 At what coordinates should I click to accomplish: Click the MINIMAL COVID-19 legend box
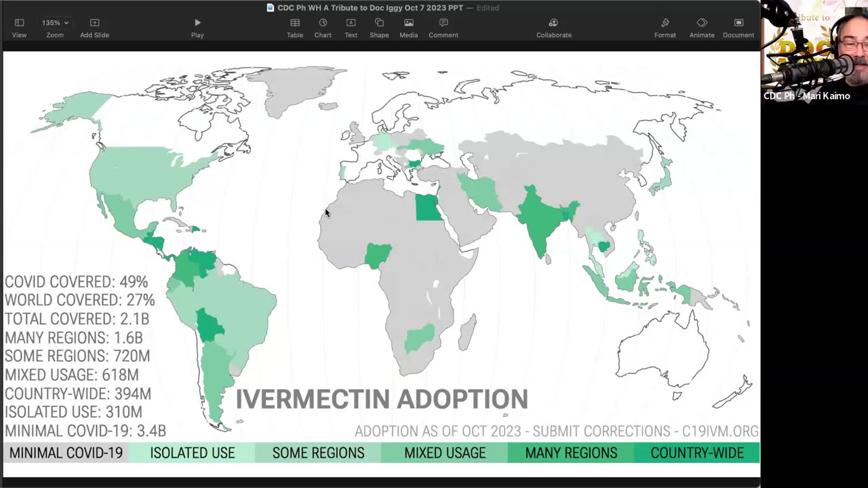coord(66,453)
